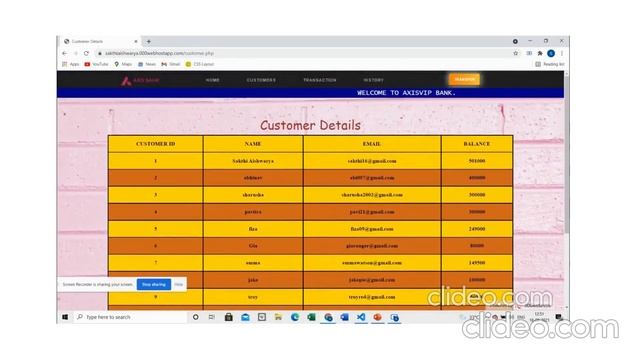Select name cell 'abhinav'

click(x=253, y=178)
